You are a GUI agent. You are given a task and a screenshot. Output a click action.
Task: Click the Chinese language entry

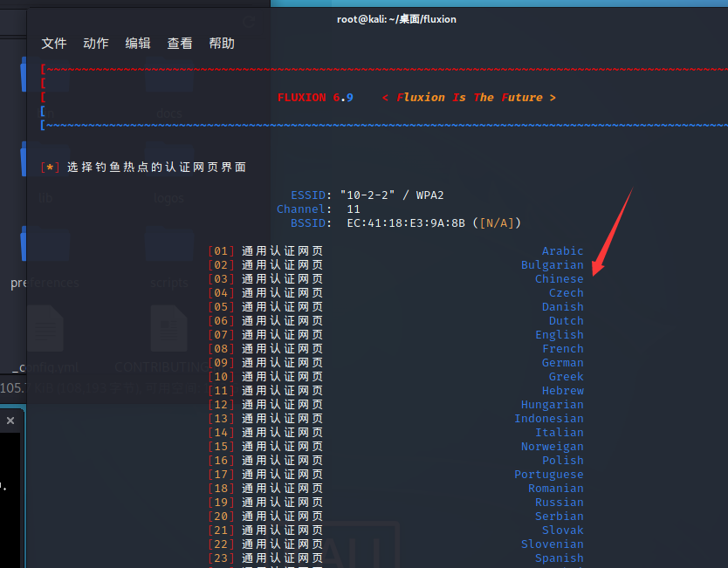(559, 279)
